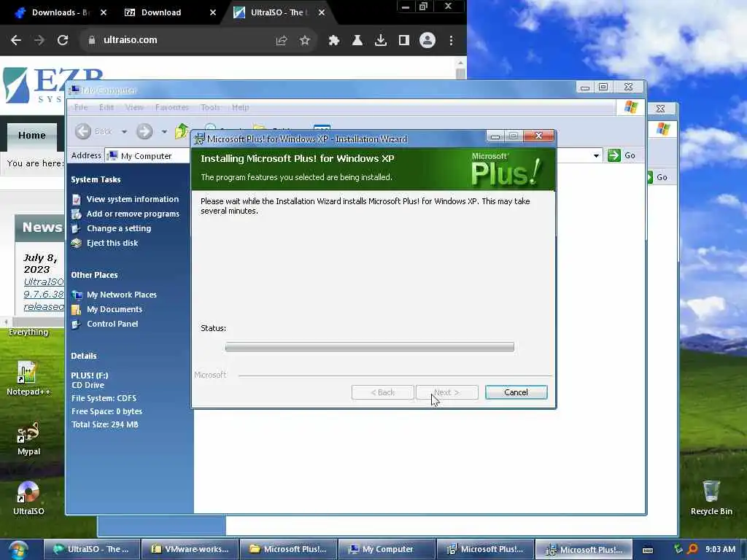The width and height of the screenshot is (747, 560).
Task: Click the Back arrow in My Computer
Action: click(x=83, y=131)
